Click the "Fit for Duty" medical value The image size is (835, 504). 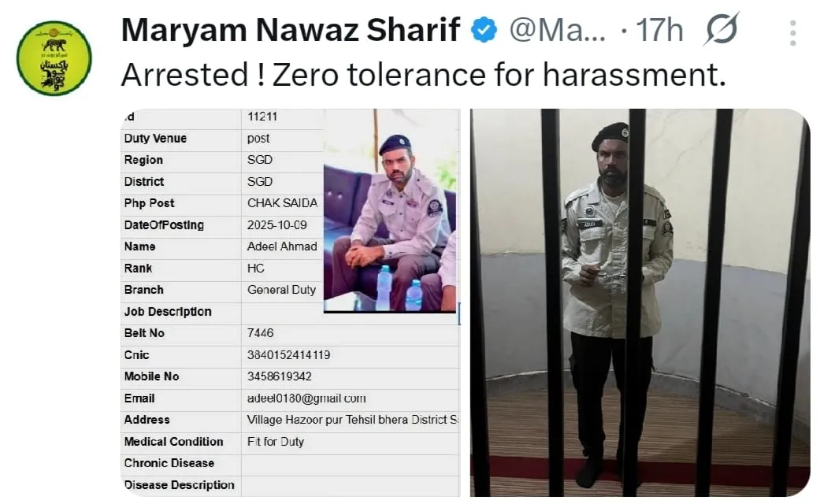[x=275, y=442]
